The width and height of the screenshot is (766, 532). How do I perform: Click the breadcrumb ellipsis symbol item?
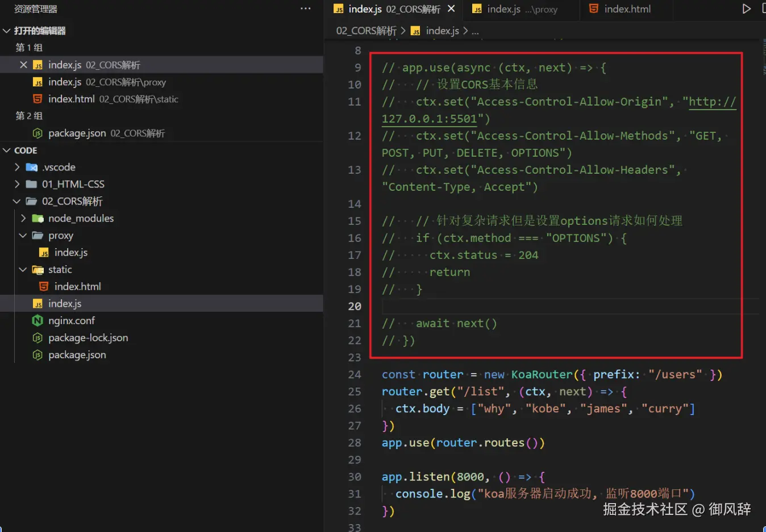tap(475, 31)
